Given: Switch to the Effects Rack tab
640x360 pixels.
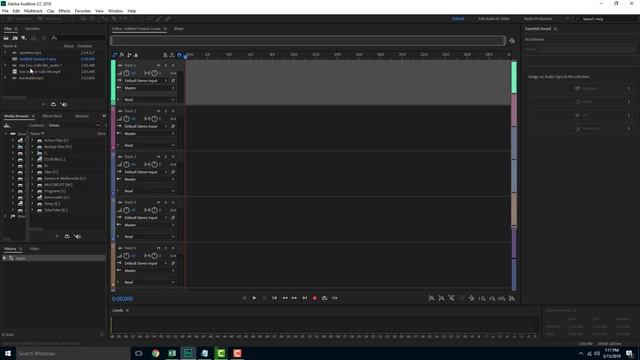Looking at the screenshot, I should click(x=52, y=116).
